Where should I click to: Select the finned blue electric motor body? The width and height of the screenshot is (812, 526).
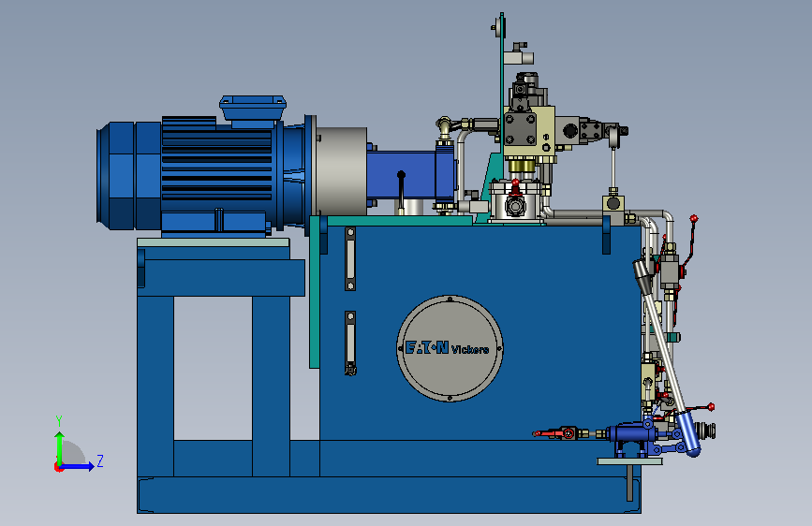pyautogui.click(x=216, y=172)
